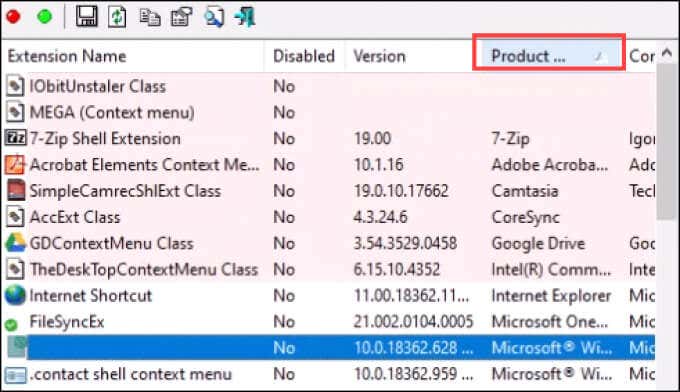680x392 pixels.
Task: Click the Internet Explorer product cell
Action: [551, 295]
